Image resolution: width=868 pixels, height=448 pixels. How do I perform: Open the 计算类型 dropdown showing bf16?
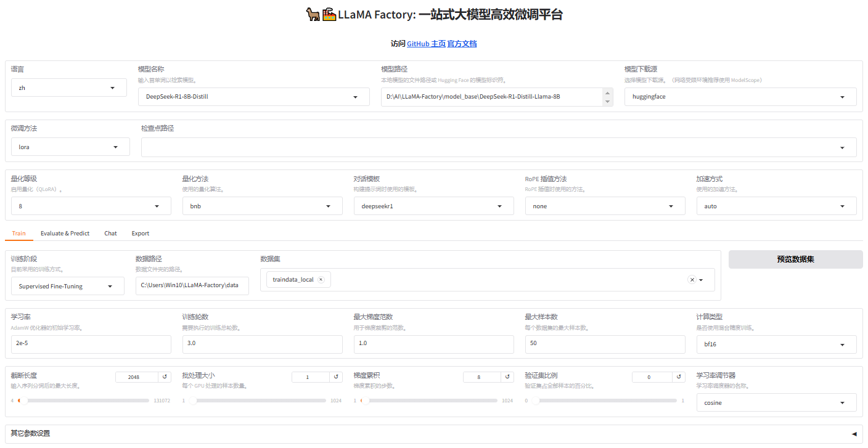tap(776, 344)
